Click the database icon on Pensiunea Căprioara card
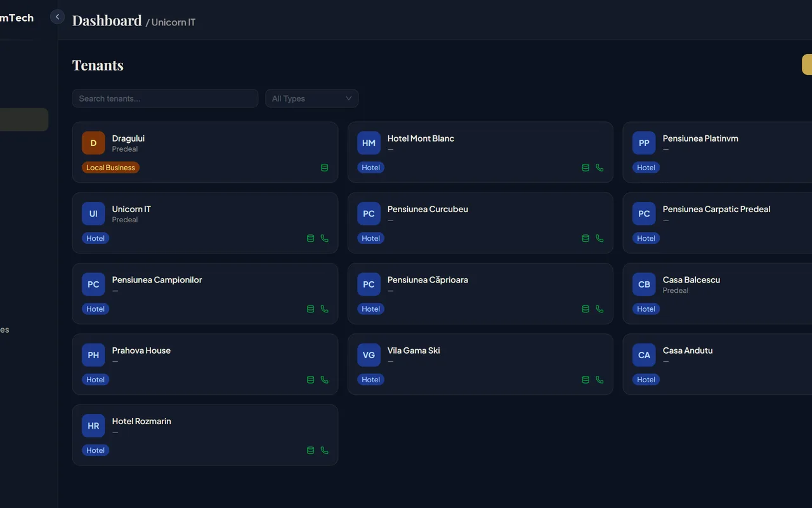The image size is (812, 508). click(586, 309)
